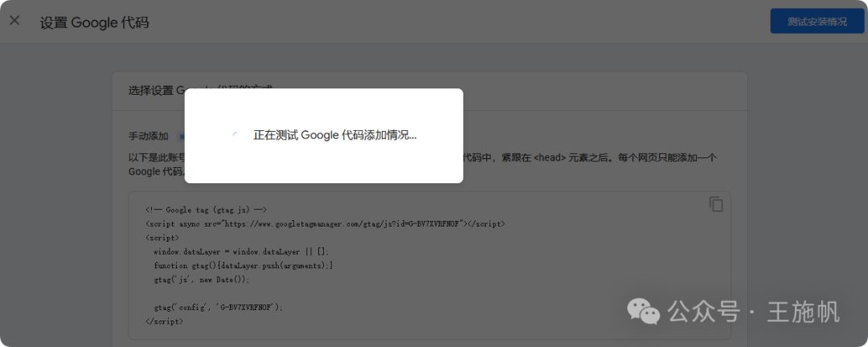
Task: Click the 测试安装情况 button
Action: (x=817, y=22)
